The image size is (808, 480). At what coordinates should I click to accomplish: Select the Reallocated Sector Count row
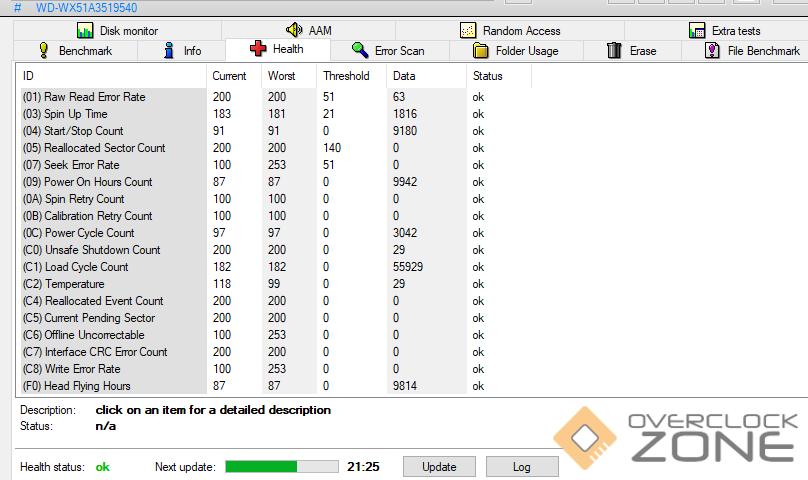276,148
